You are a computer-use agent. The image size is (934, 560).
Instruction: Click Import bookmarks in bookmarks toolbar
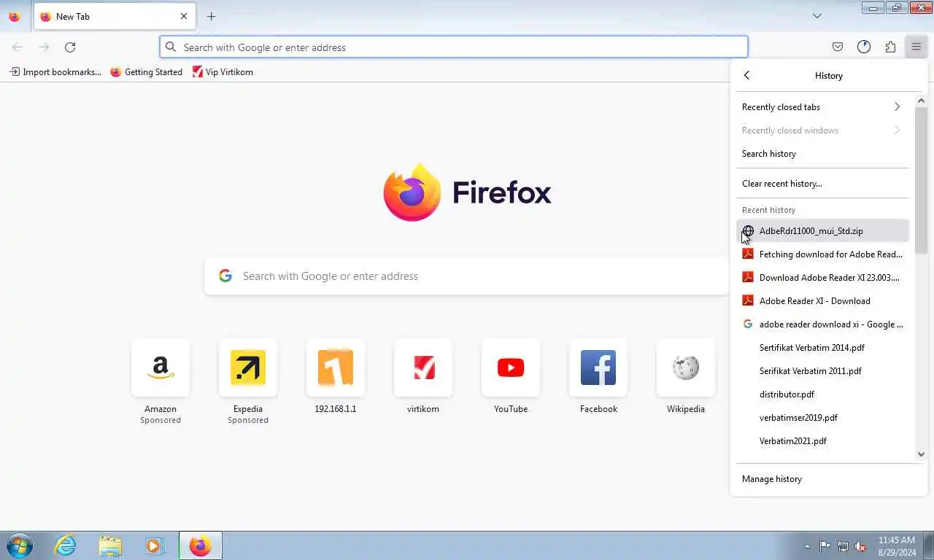point(55,72)
